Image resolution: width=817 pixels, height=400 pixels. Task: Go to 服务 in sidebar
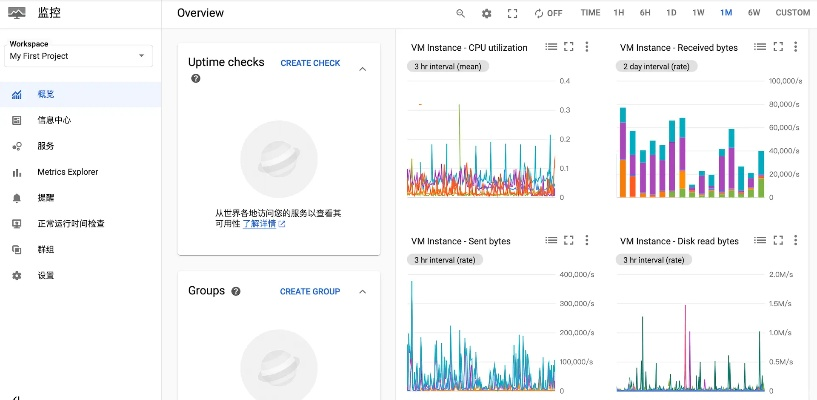pos(45,146)
